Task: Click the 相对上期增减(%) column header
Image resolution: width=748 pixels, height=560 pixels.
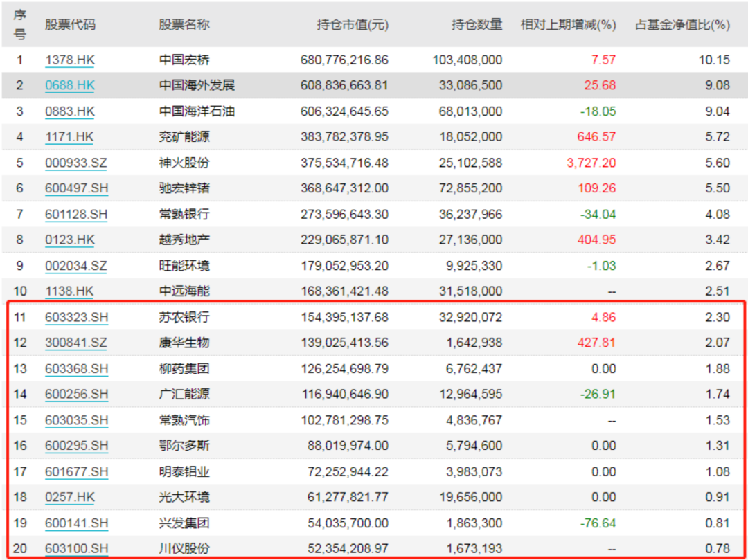Action: [568, 25]
